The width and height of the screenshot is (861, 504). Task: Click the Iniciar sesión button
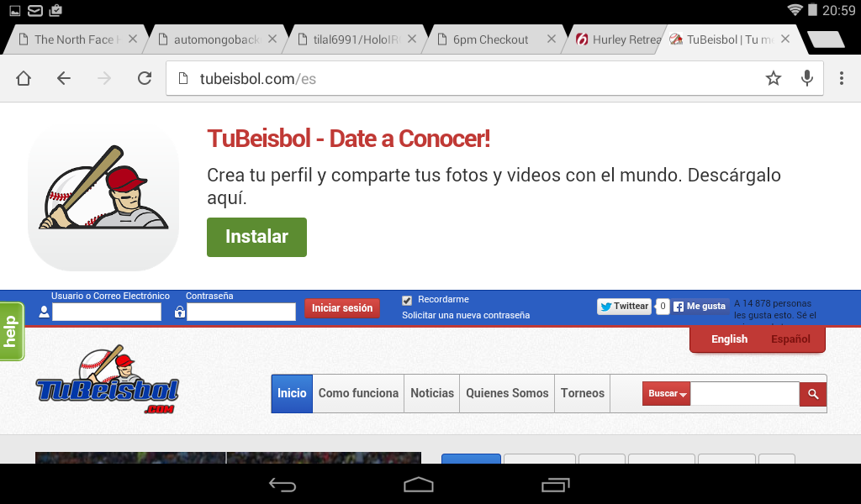[342, 308]
